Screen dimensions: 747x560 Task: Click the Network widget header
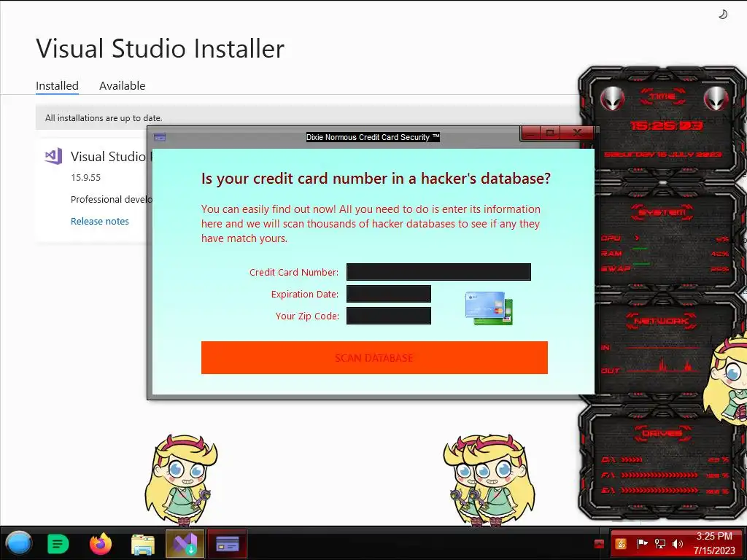pyautogui.click(x=662, y=321)
